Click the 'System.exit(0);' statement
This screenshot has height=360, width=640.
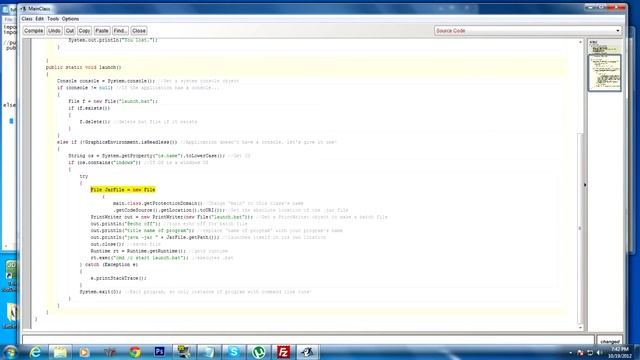[x=100, y=292]
